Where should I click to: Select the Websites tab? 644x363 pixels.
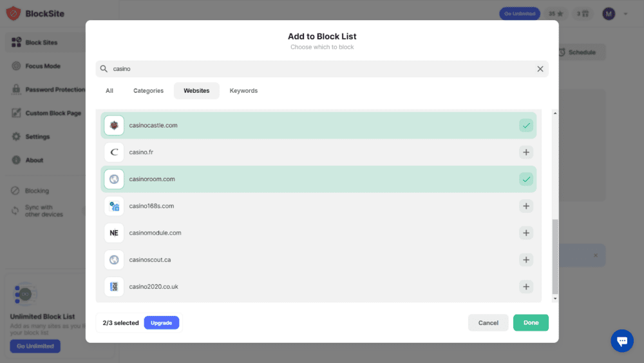[196, 90]
